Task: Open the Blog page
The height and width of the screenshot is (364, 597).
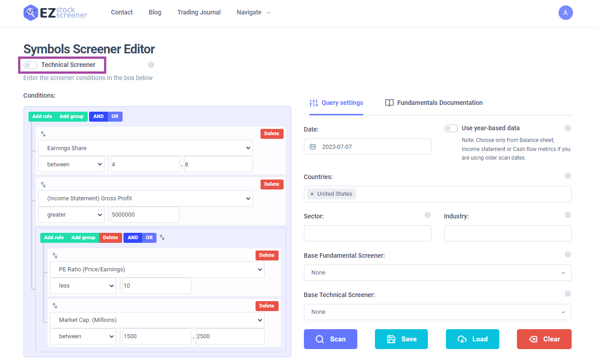Action: point(155,13)
